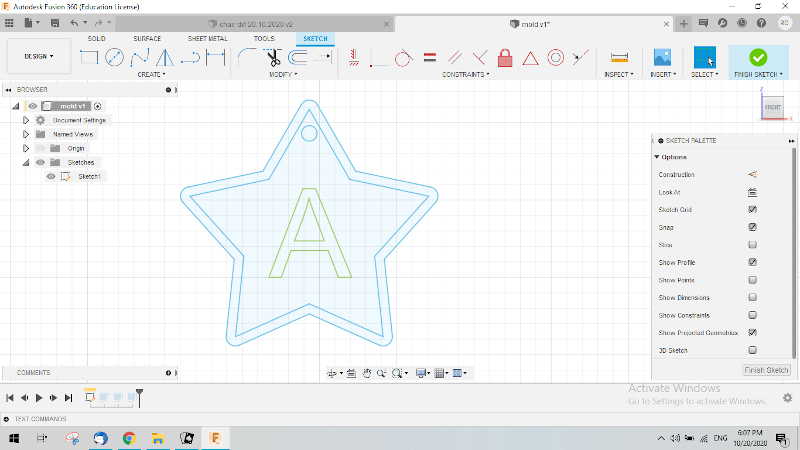
Task: Select the Offset tool
Action: coord(298,58)
